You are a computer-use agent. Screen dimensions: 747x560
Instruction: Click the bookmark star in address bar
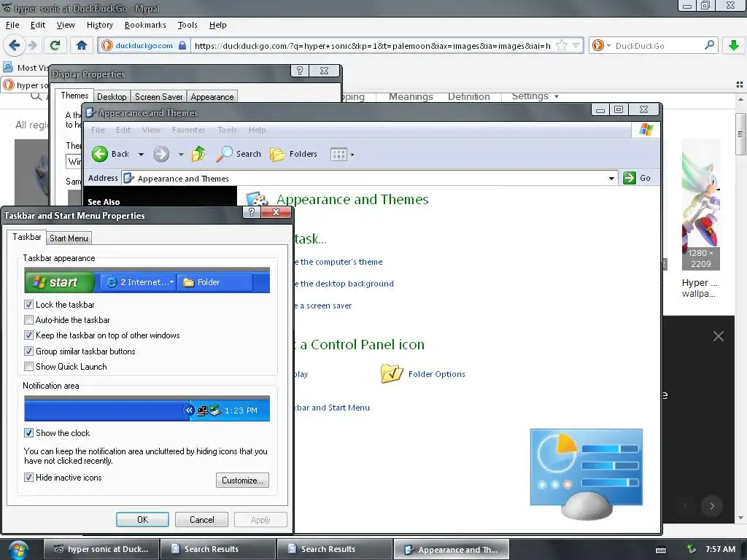562,46
